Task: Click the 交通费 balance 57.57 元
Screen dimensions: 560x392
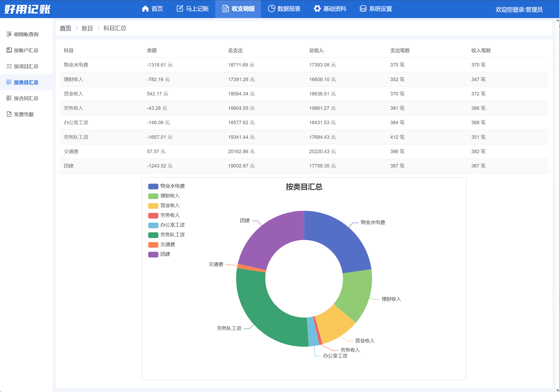Action: (156, 152)
